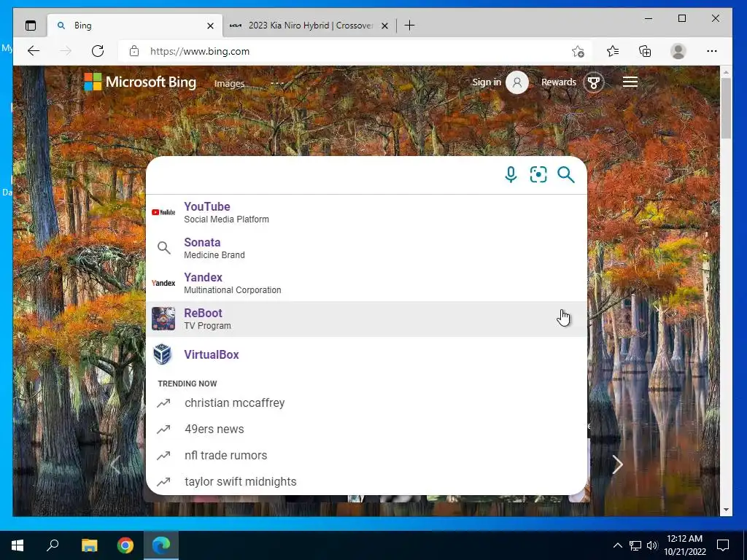747x560 pixels.
Task: Click the YouTube logo icon in suggestions
Action: coord(163,212)
